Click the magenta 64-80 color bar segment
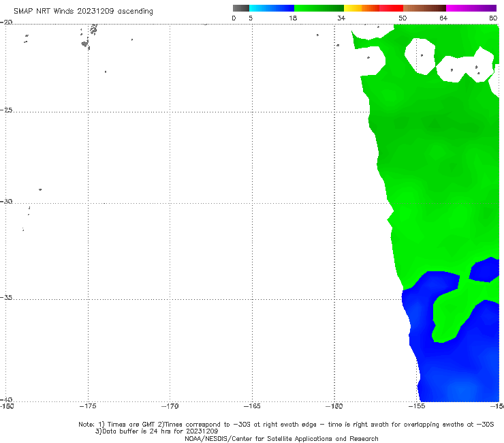 (471, 8)
